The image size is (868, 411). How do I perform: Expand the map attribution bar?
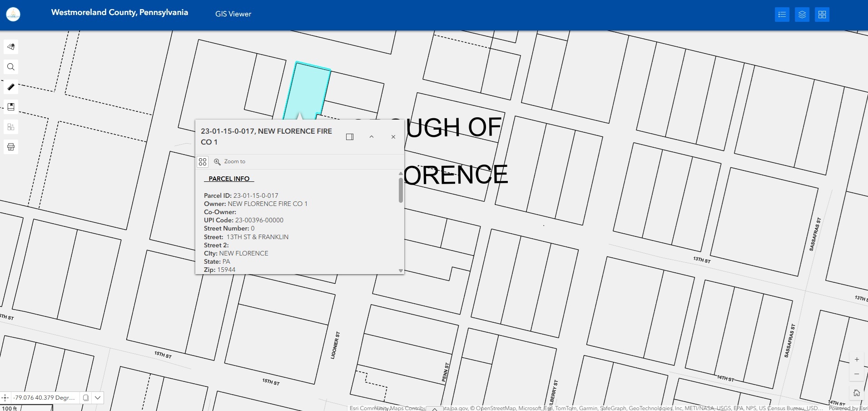pyautogui.click(x=435, y=408)
